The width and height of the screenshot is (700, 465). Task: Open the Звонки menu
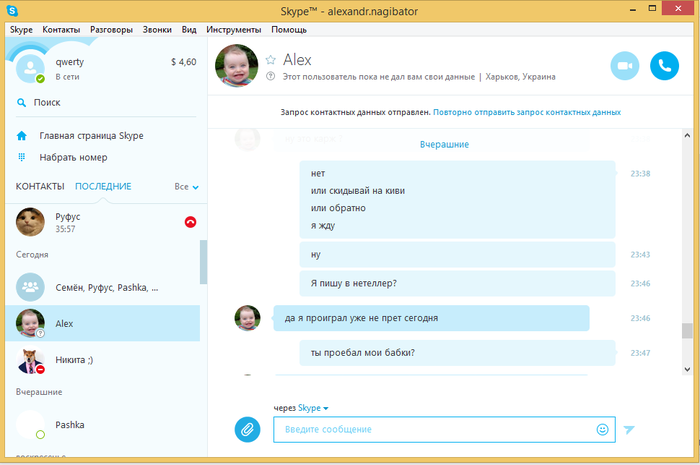[x=157, y=29]
